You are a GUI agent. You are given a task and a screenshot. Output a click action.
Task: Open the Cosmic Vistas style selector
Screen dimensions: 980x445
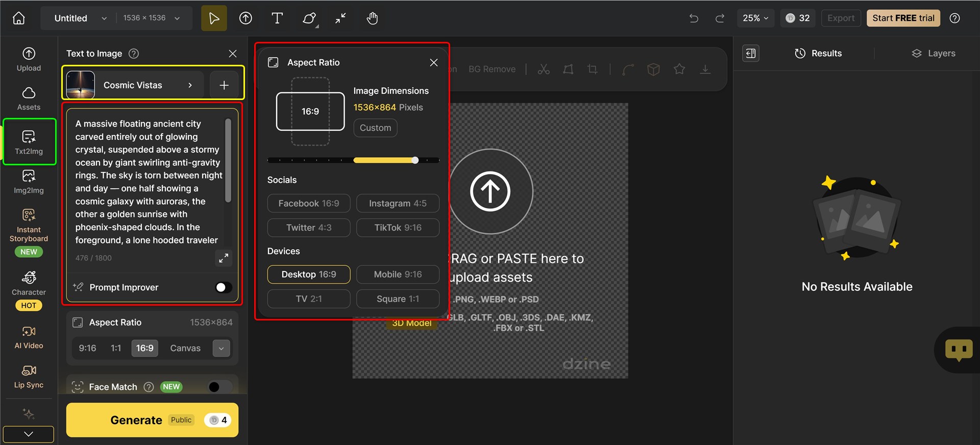point(135,85)
